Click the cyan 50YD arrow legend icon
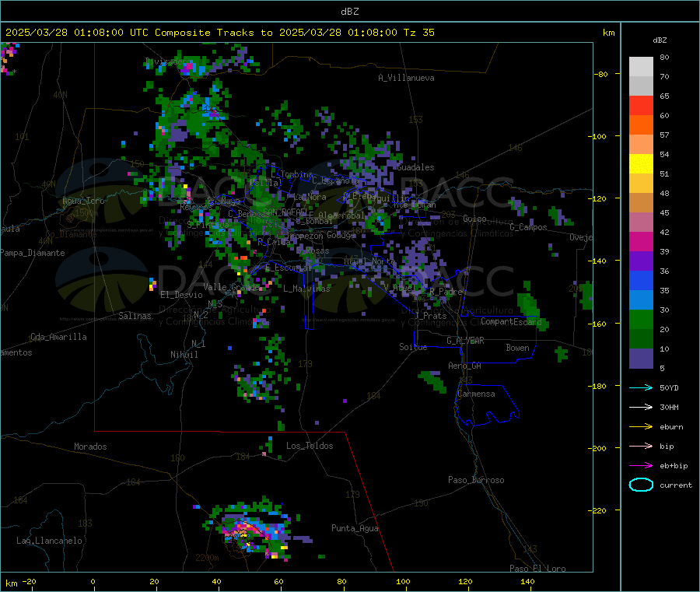700x592 pixels. pyautogui.click(x=641, y=387)
